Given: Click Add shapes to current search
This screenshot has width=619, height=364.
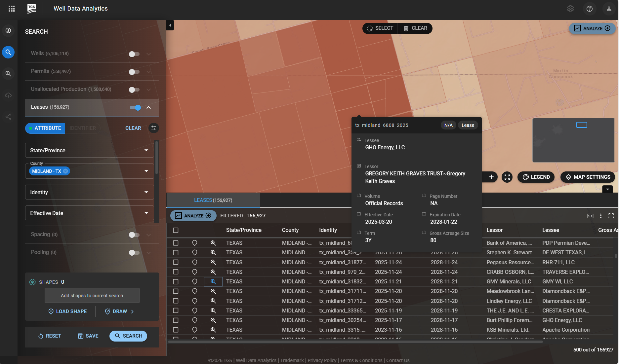Looking at the screenshot, I should point(92,295).
